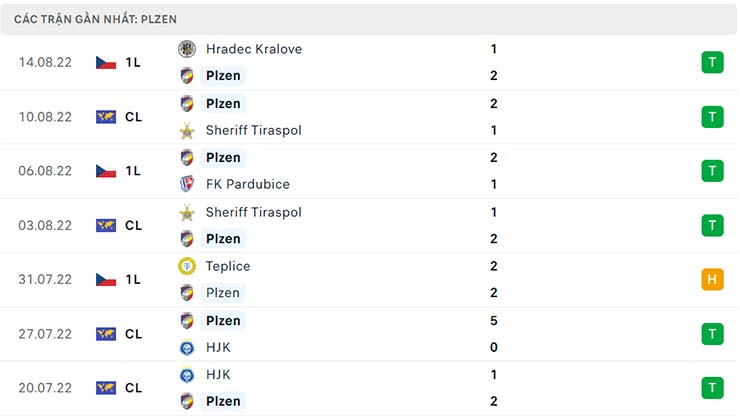Click the 5 score in Plzen vs HJK
This screenshot has width=740, height=417.
(494, 320)
